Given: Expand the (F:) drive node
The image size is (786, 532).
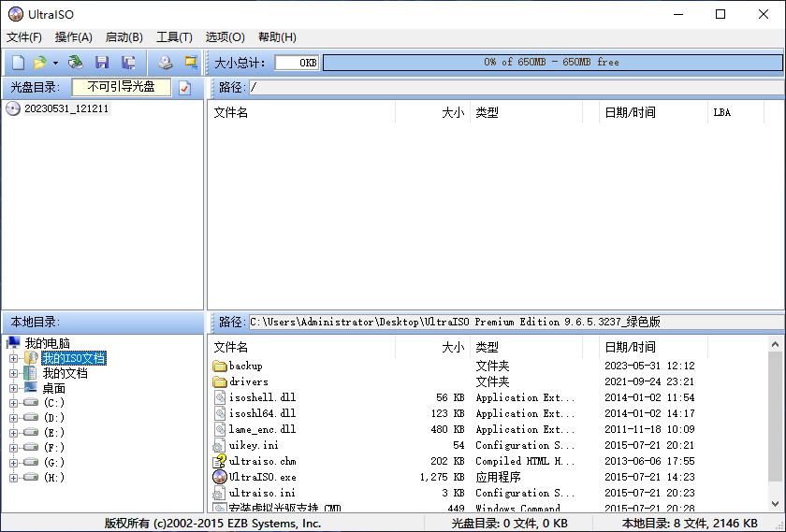Looking at the screenshot, I should (13, 448).
